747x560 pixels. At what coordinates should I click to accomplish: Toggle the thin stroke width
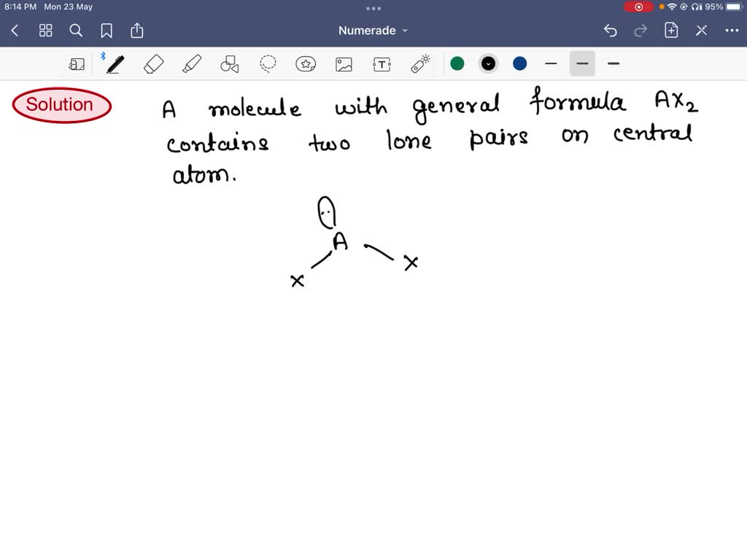click(x=551, y=63)
